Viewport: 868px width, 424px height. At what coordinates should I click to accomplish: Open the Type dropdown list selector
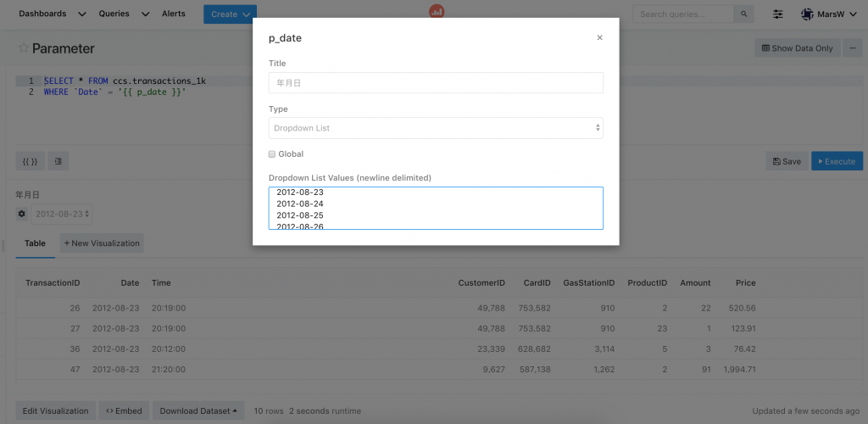436,128
